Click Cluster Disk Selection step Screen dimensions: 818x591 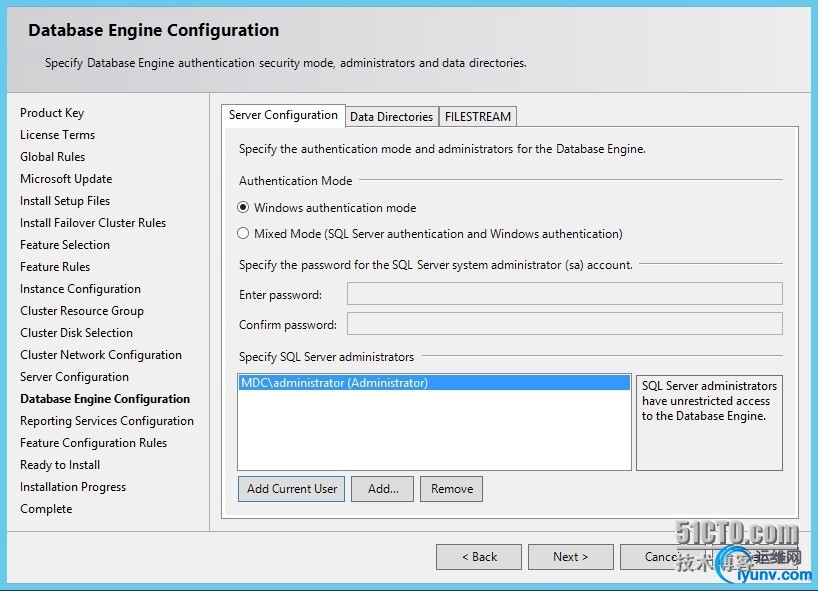pos(76,333)
